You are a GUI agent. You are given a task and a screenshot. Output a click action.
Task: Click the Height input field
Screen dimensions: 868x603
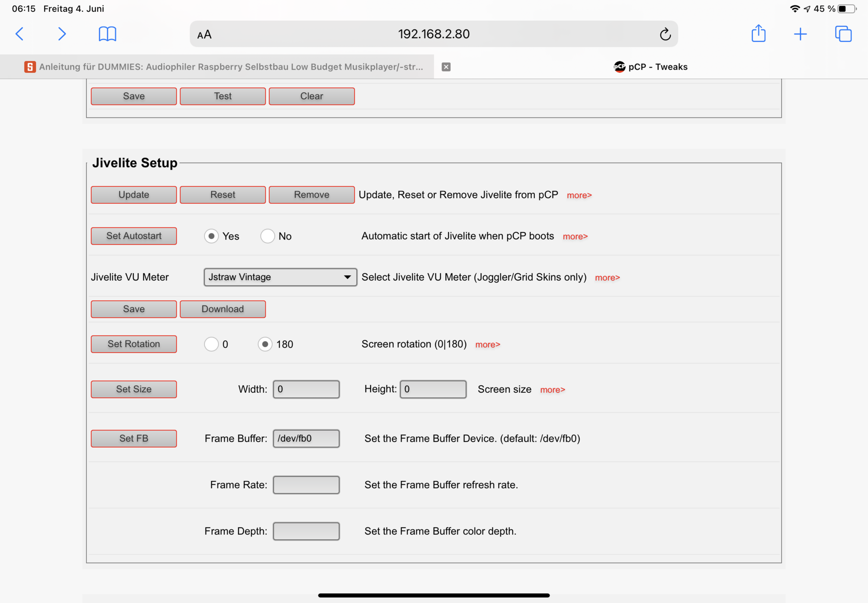pyautogui.click(x=433, y=389)
